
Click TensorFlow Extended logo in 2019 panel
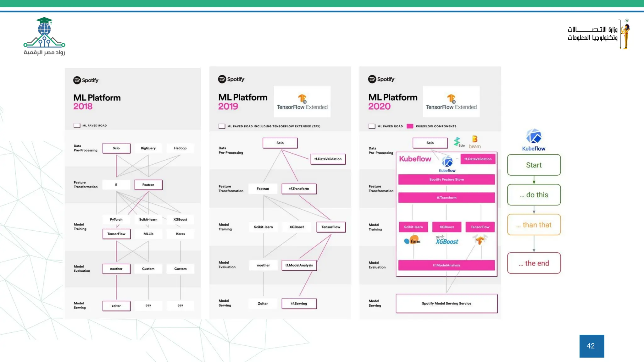coord(302,102)
